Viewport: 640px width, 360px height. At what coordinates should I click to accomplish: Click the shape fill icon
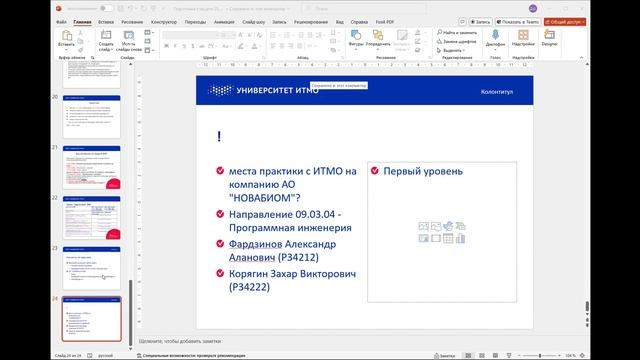coord(418,32)
